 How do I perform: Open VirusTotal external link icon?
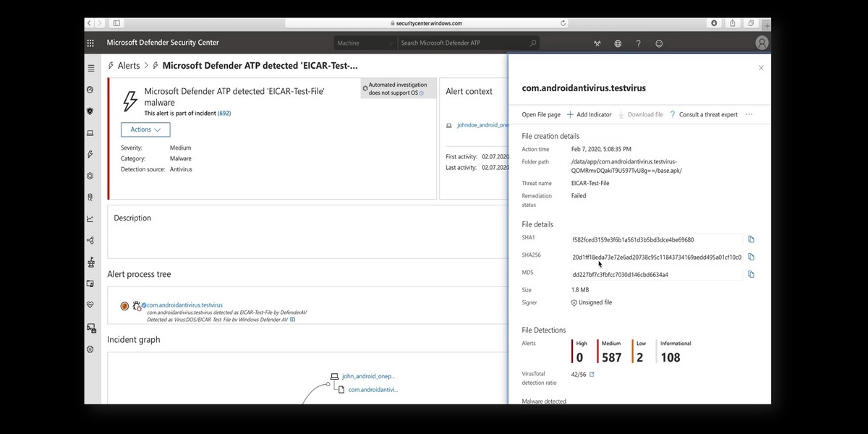tap(592, 374)
